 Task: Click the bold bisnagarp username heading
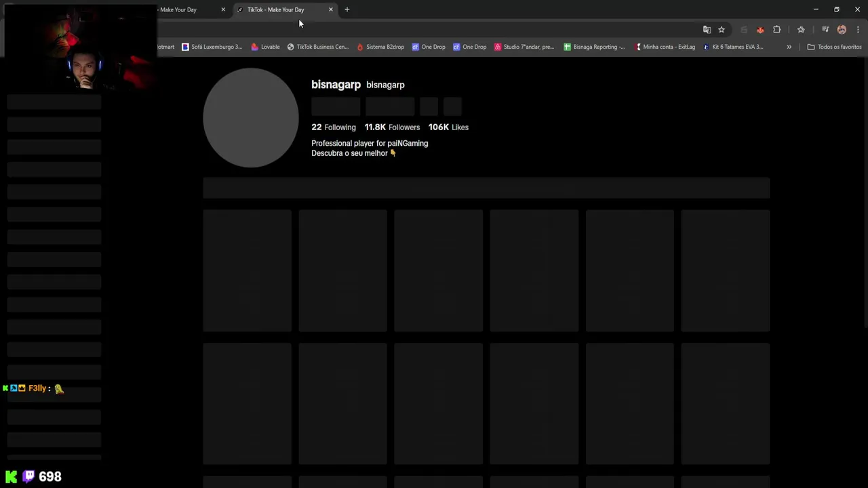(x=336, y=85)
